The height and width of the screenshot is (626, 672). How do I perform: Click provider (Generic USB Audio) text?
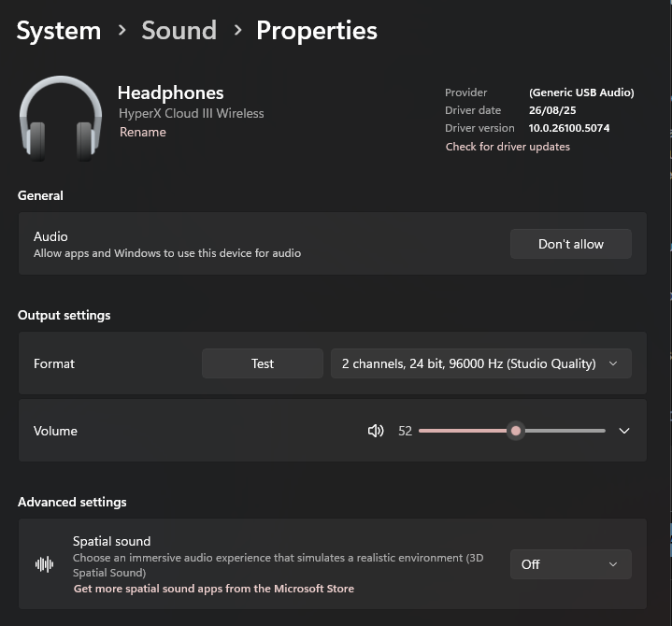pyautogui.click(x=581, y=92)
